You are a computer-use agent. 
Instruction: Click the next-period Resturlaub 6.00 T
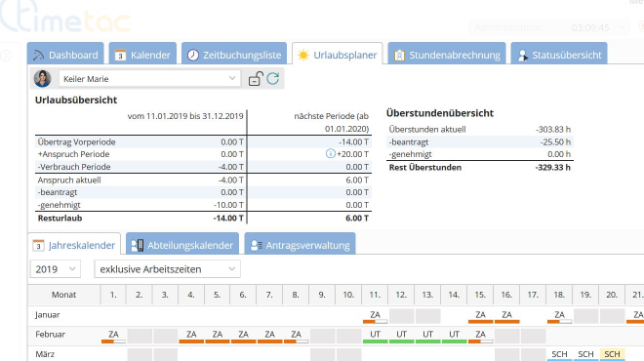tap(357, 219)
